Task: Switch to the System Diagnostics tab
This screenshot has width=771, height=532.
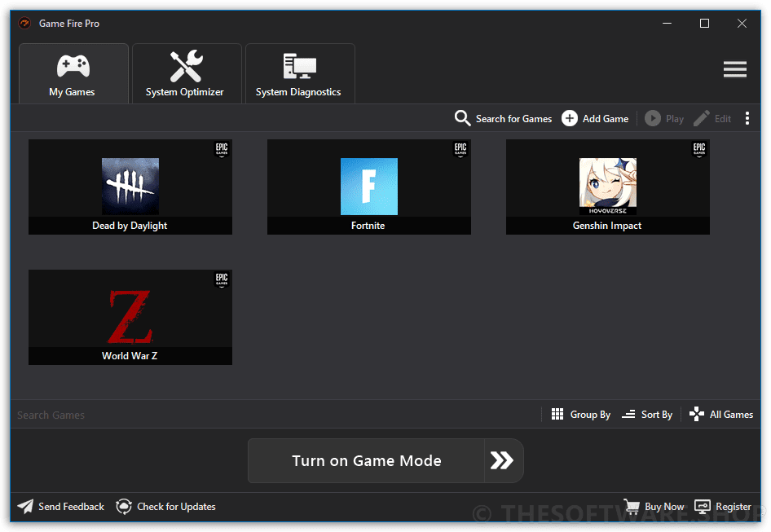Action: coord(300,74)
